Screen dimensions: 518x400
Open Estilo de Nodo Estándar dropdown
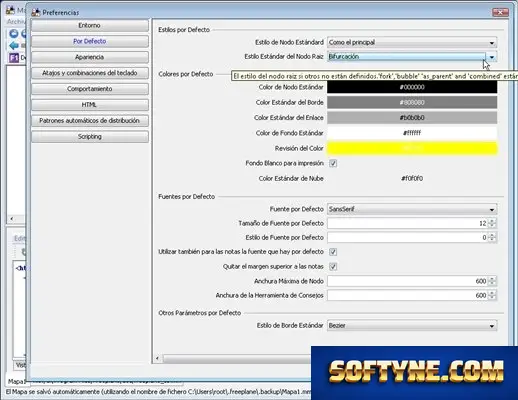coord(412,42)
